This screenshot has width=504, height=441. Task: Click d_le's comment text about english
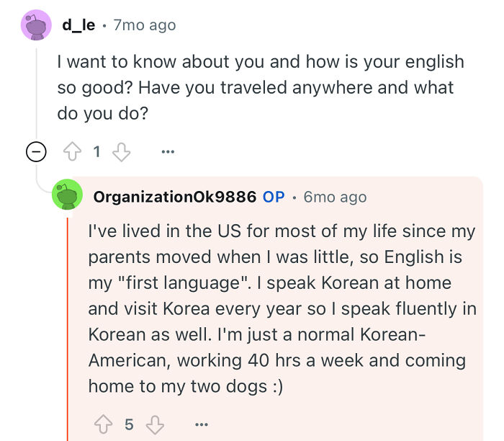(261, 87)
